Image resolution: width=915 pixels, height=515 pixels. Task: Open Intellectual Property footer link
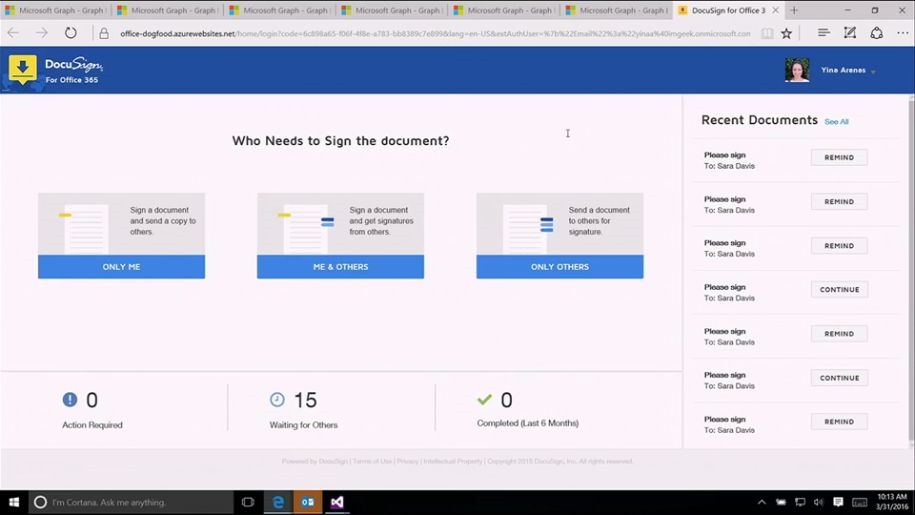click(453, 461)
